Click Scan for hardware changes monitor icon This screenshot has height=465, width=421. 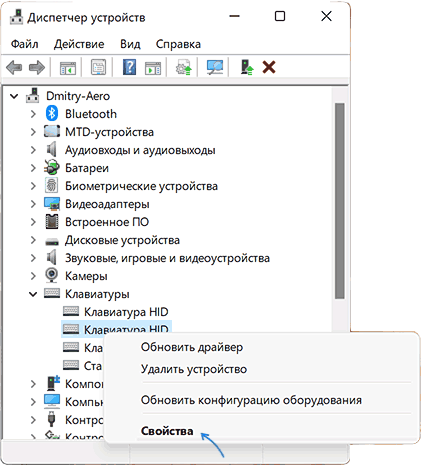215,68
